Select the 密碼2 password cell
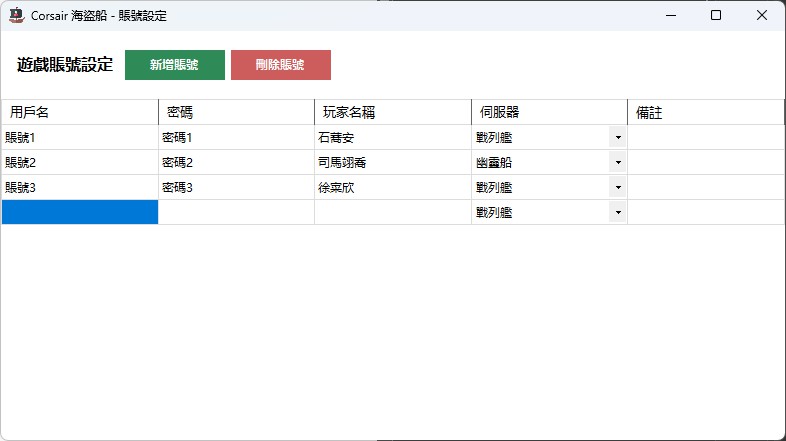 tap(236, 162)
